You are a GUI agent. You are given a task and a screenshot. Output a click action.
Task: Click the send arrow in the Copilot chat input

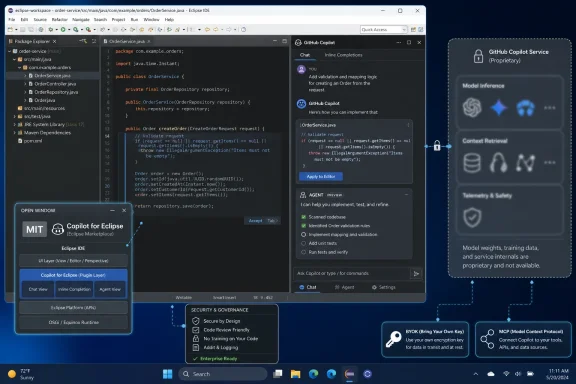pyautogui.click(x=416, y=274)
